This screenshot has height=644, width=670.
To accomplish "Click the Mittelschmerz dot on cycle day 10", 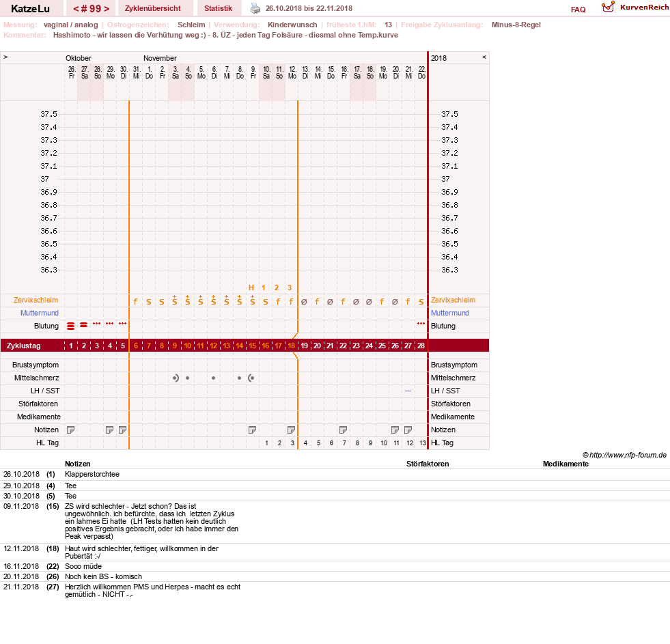I will point(188,378).
